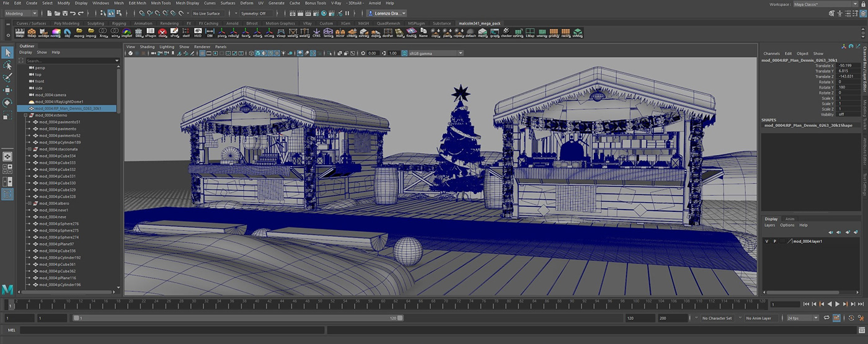The image size is (868, 344).
Task: Click the lattice shelf icon
Action: tap(328, 33)
